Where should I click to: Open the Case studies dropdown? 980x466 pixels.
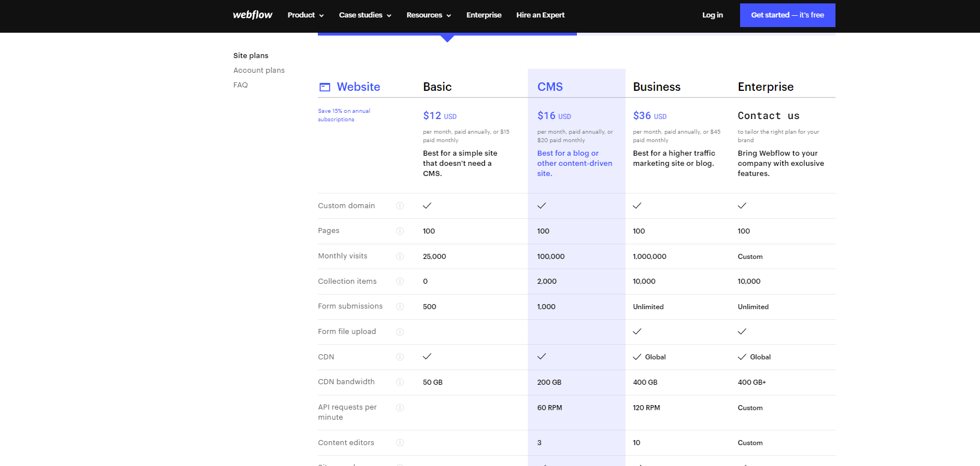click(365, 15)
